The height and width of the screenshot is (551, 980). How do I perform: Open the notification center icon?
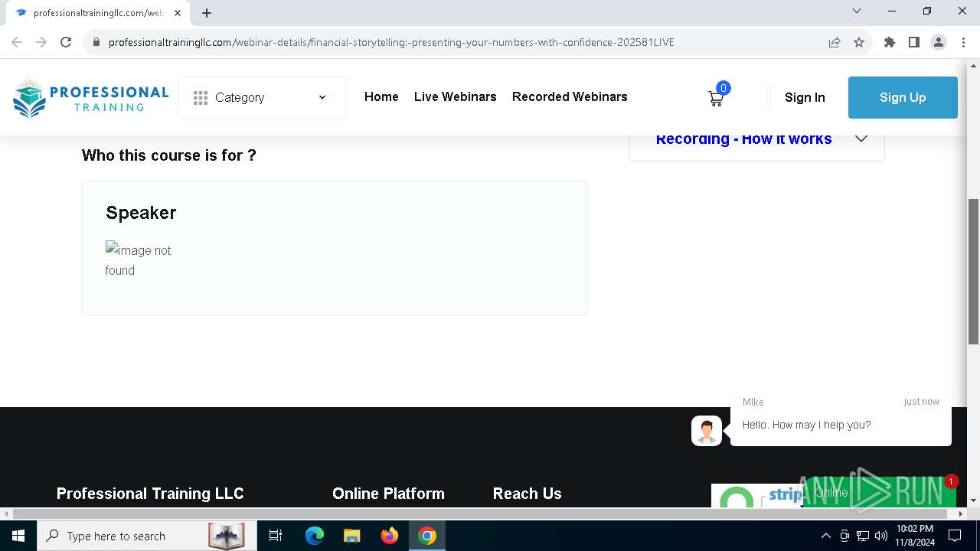click(x=955, y=536)
